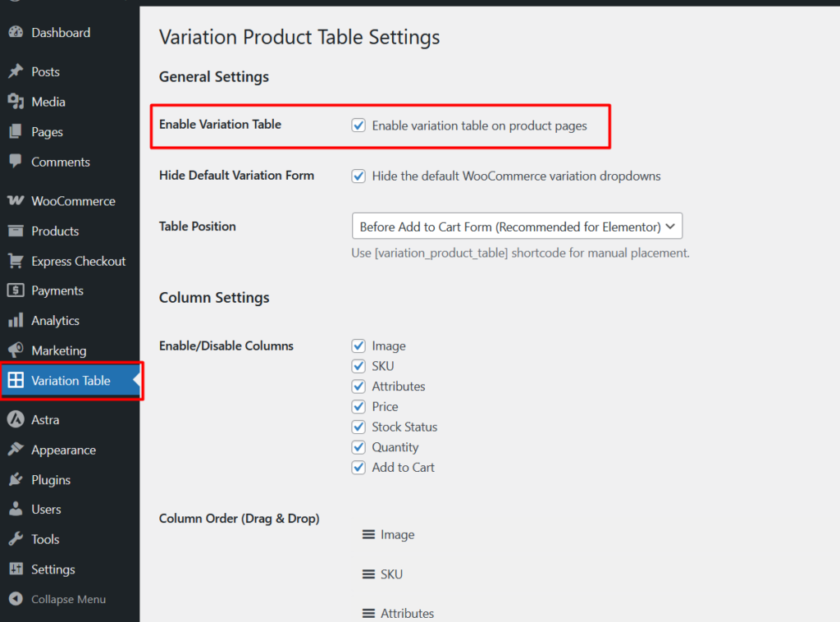Open the Variation Table menu item
This screenshot has height=622, width=840.
click(x=71, y=381)
